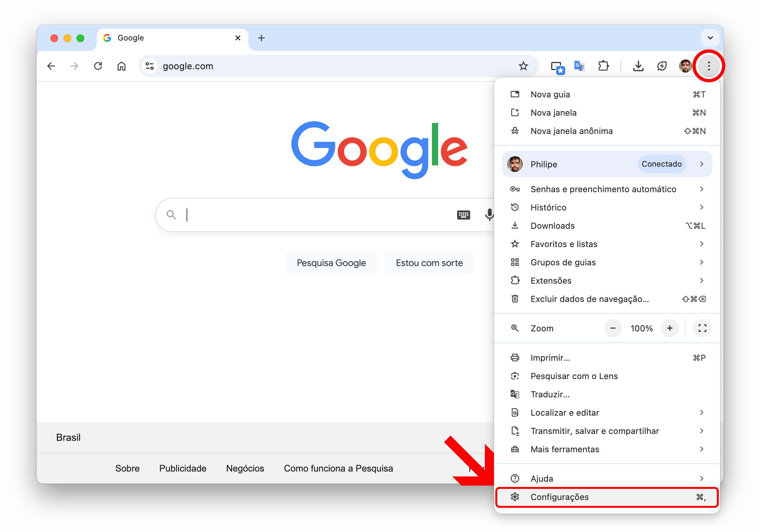The width and height of the screenshot is (760, 532).
Task: Decrease zoom with the minus button
Action: coord(613,328)
